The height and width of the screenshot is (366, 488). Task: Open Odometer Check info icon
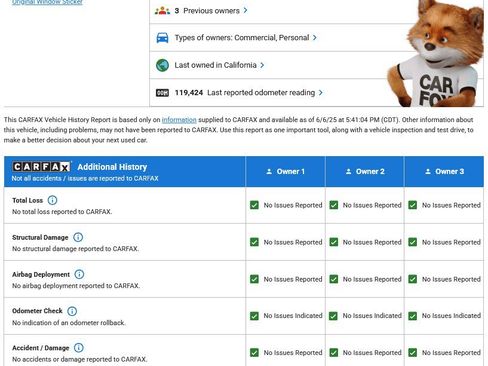[72, 311]
